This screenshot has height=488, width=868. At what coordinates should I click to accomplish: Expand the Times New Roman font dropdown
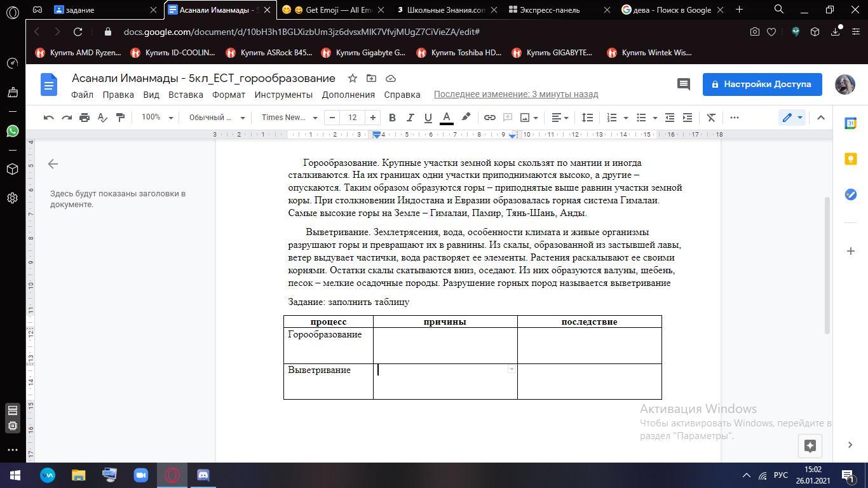(x=289, y=118)
